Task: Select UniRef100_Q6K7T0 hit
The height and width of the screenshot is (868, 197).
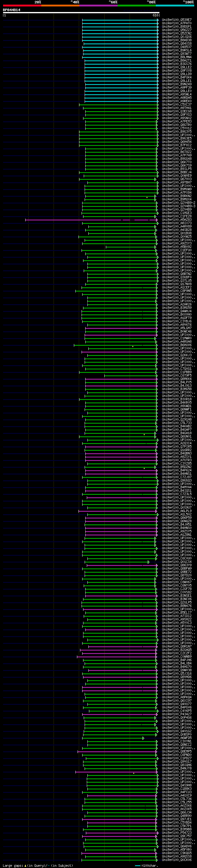Action: pos(177,162)
